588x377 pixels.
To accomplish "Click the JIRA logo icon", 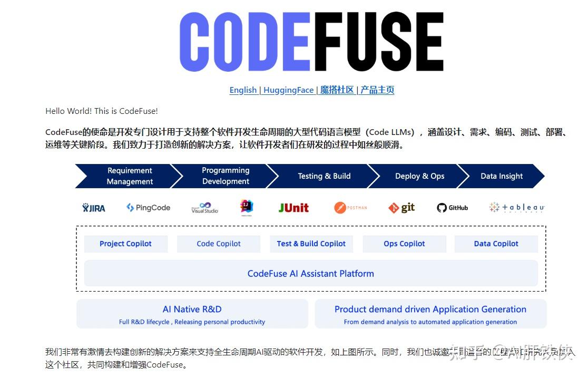I will point(93,207).
